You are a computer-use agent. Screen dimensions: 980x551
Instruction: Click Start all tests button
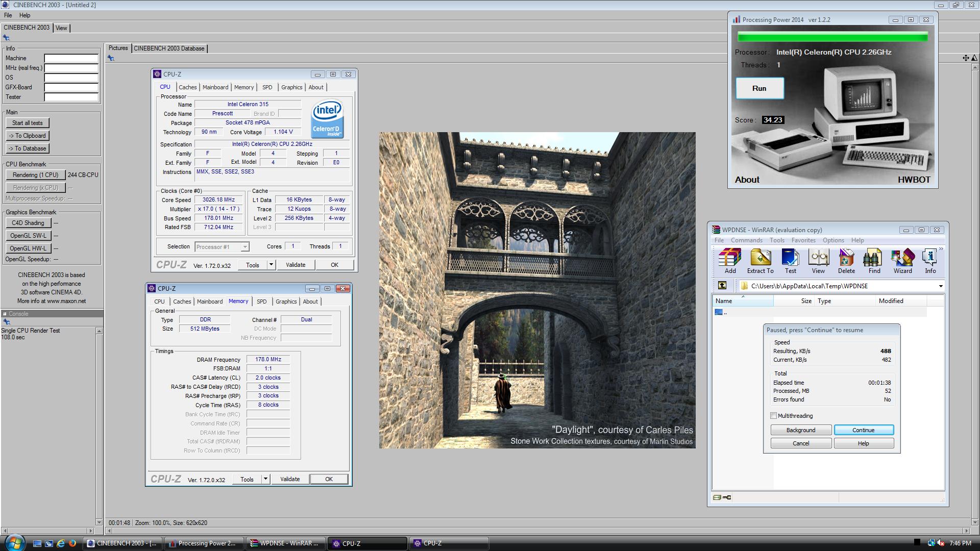pos(28,123)
